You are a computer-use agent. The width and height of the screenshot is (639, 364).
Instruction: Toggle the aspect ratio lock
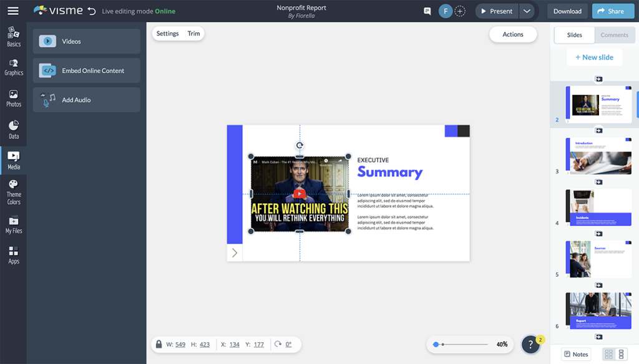(159, 343)
